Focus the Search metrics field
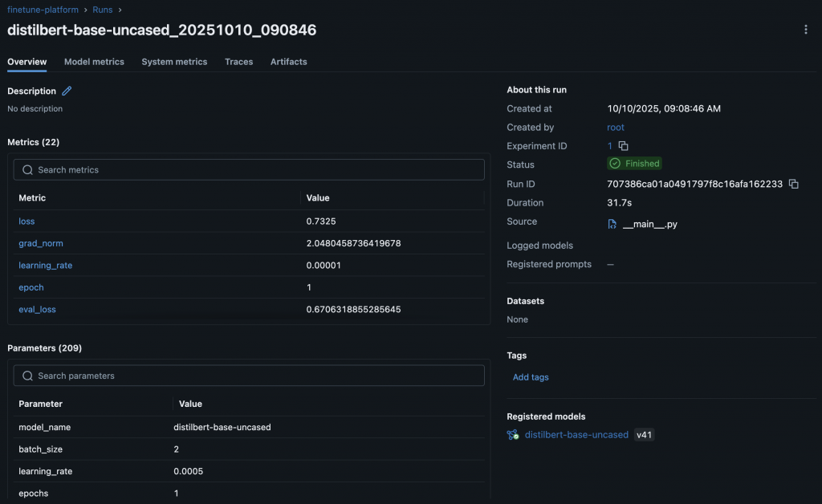The width and height of the screenshot is (822, 504). [249, 170]
